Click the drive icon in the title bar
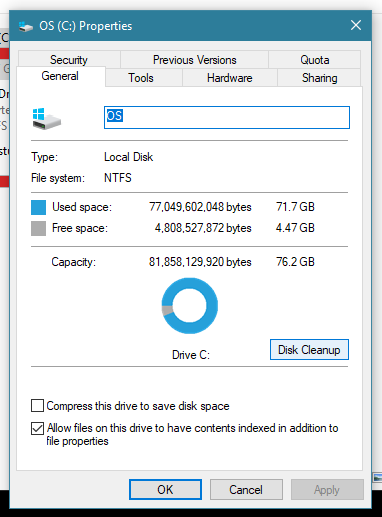This screenshot has width=382, height=517. (26, 26)
